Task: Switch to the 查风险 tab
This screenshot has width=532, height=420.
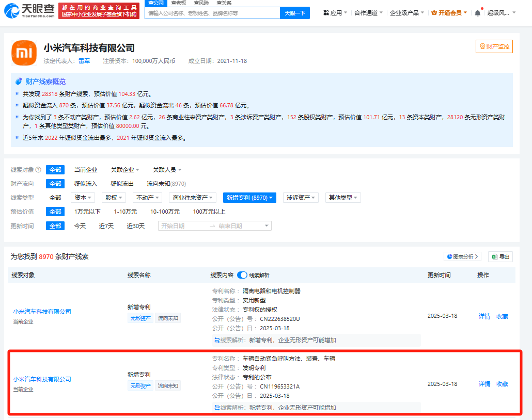Action: (x=201, y=3)
